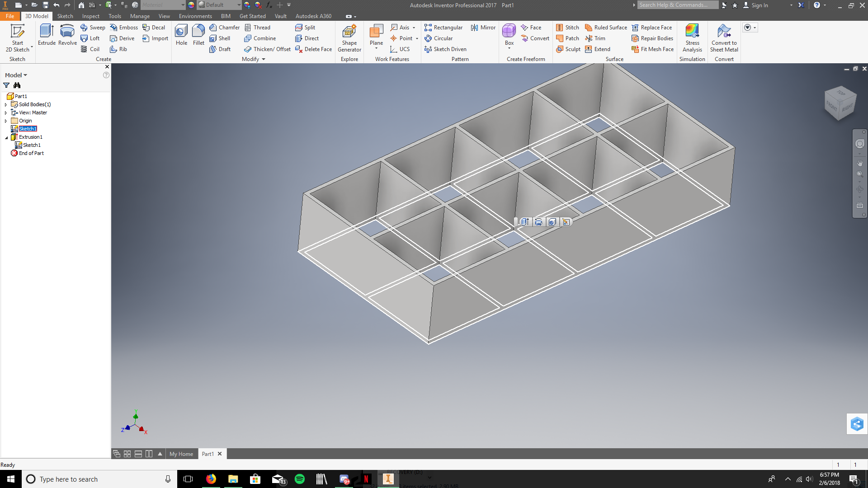Click the Emboss tool

click(124, 28)
